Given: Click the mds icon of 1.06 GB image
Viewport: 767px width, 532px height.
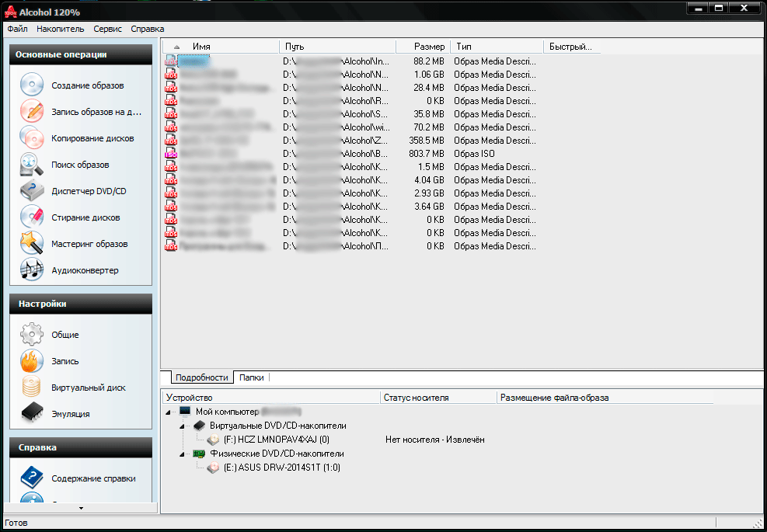Looking at the screenshot, I should (171, 75).
